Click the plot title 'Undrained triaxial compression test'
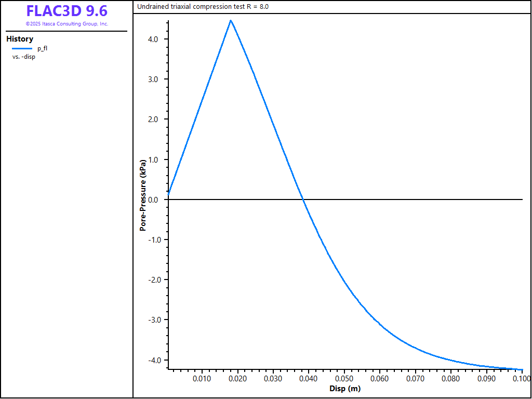 pyautogui.click(x=203, y=7)
